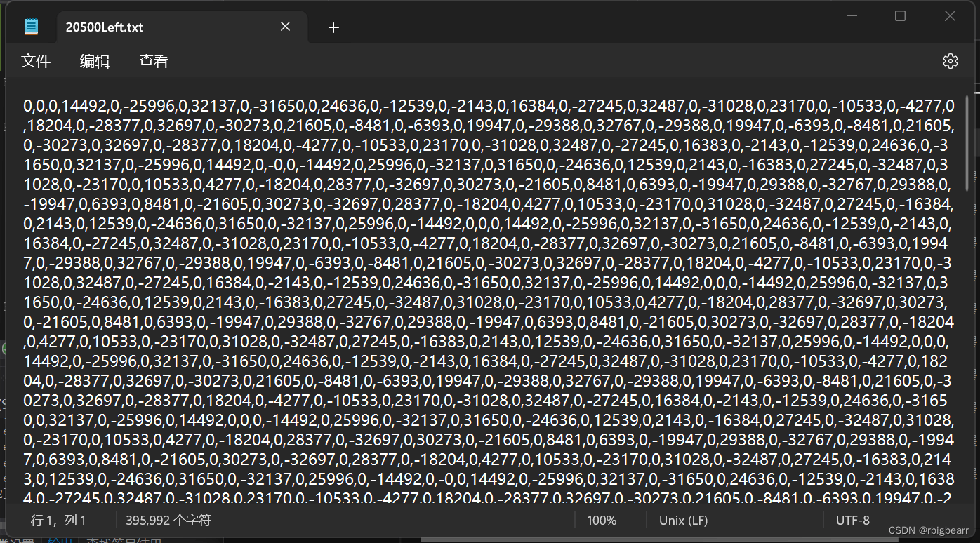
Task: Click the 行 1, 列 1 position indicator
Action: 58,521
